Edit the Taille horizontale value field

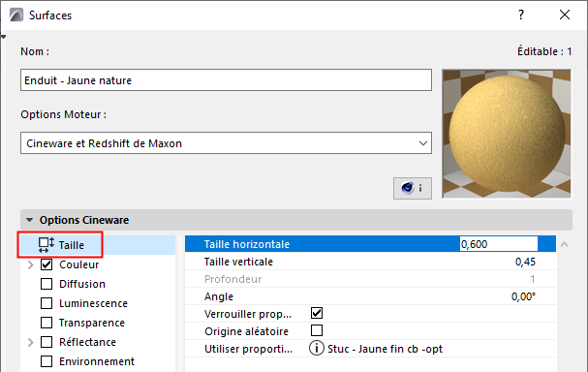tap(499, 244)
